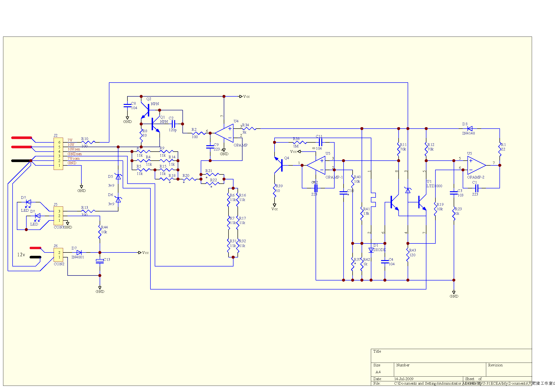Click the Title field in title block
The width and height of the screenshot is (555, 392).
451,356
